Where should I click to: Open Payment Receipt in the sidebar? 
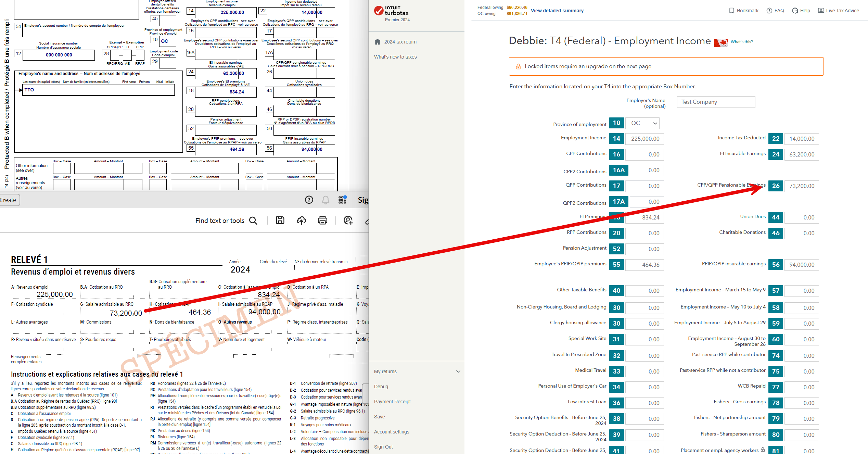[392, 402]
